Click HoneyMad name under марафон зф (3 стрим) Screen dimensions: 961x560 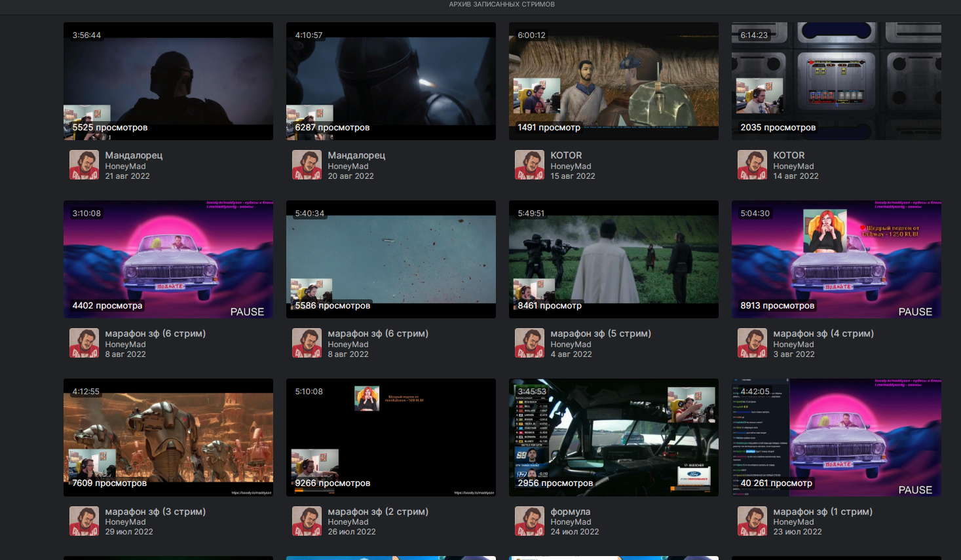coord(125,522)
